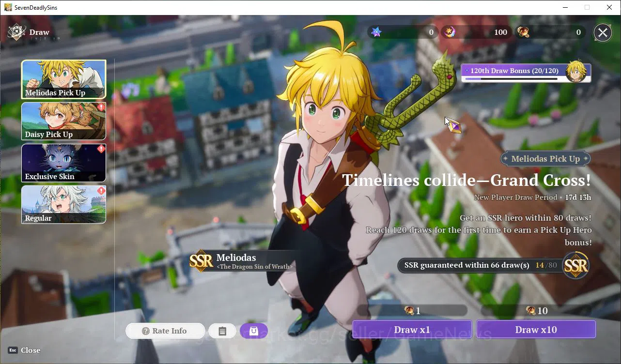Close the SevenDeadlySins window
The width and height of the screenshot is (621, 364).
(609, 7)
